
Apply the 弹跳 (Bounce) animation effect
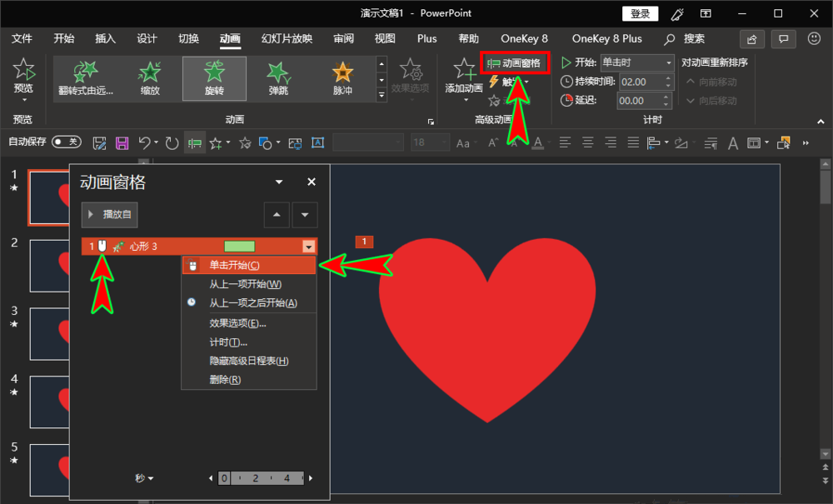coord(278,77)
